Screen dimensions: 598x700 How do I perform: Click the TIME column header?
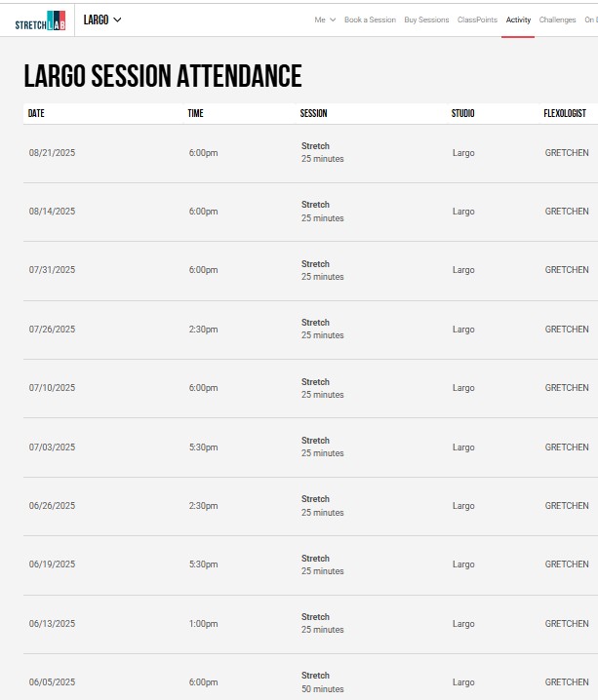pyautogui.click(x=195, y=114)
